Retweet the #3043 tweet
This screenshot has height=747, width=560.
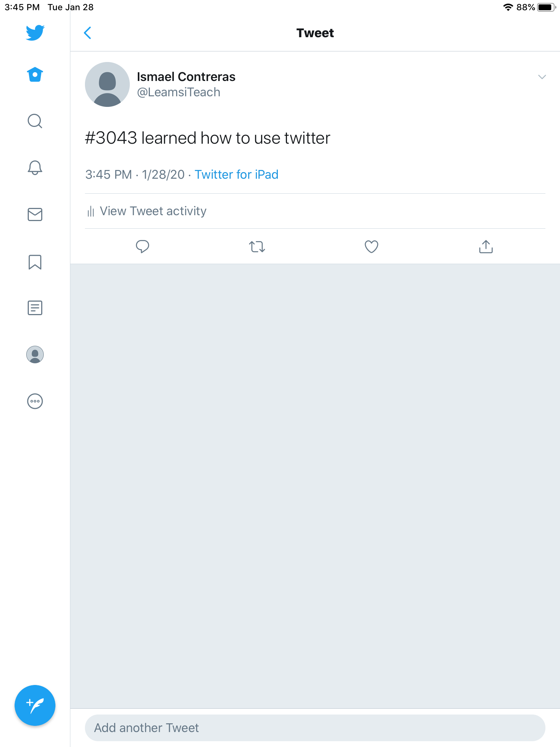tap(257, 247)
